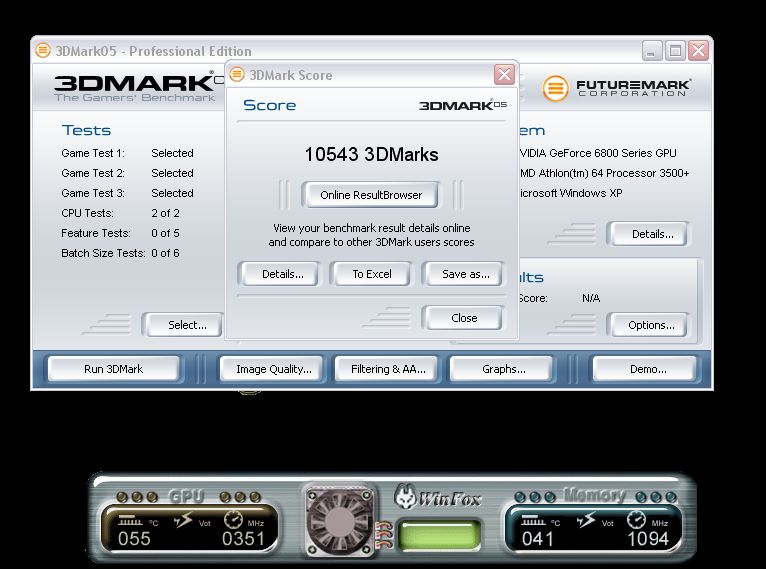This screenshot has width=766, height=569.
Task: Click the GPU temperature gauge icon in WinFox
Action: click(x=130, y=519)
